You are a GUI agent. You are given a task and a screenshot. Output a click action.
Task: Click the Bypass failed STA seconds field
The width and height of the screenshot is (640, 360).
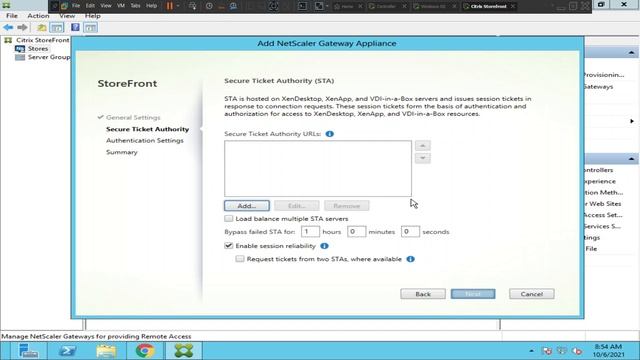tap(410, 232)
